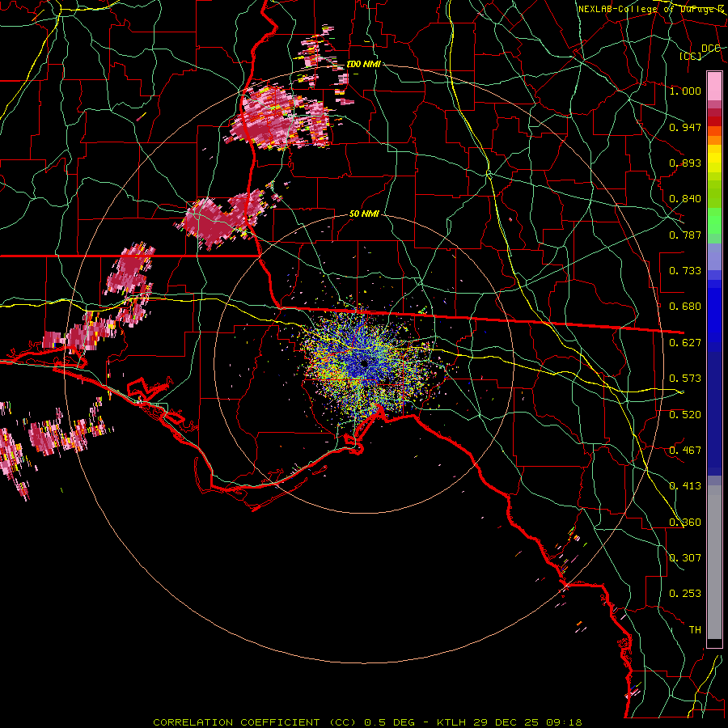Click the 1.000 color scale label

[685, 91]
